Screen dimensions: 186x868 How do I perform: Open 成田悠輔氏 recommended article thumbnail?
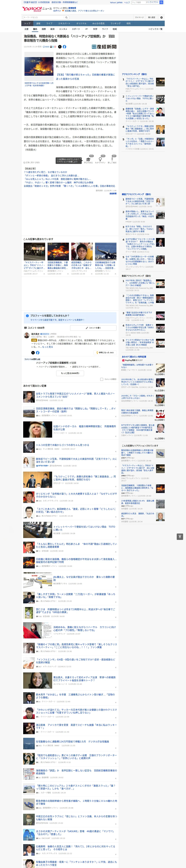[82, 252]
